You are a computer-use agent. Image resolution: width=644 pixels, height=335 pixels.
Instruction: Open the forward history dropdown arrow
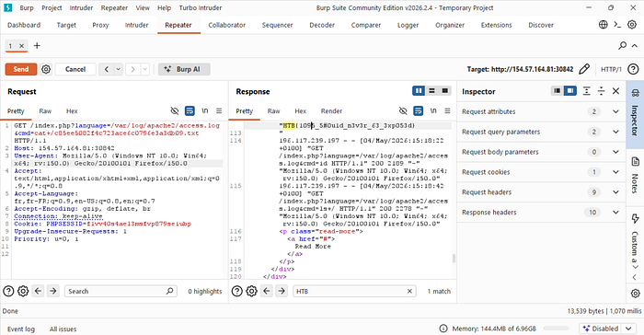(145, 69)
